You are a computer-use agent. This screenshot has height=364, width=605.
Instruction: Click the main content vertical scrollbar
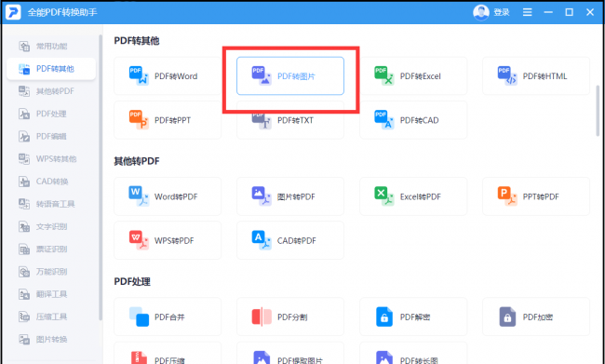(598, 111)
